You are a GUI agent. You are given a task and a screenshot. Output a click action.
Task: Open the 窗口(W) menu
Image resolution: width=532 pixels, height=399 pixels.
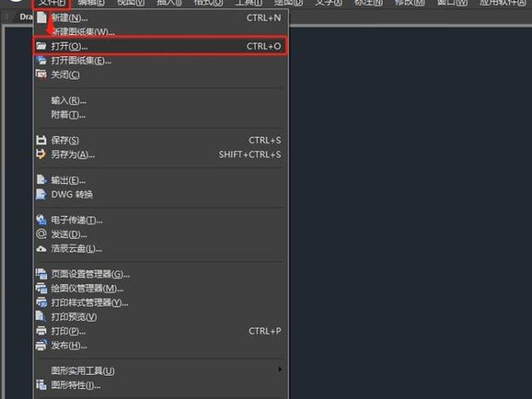452,3
